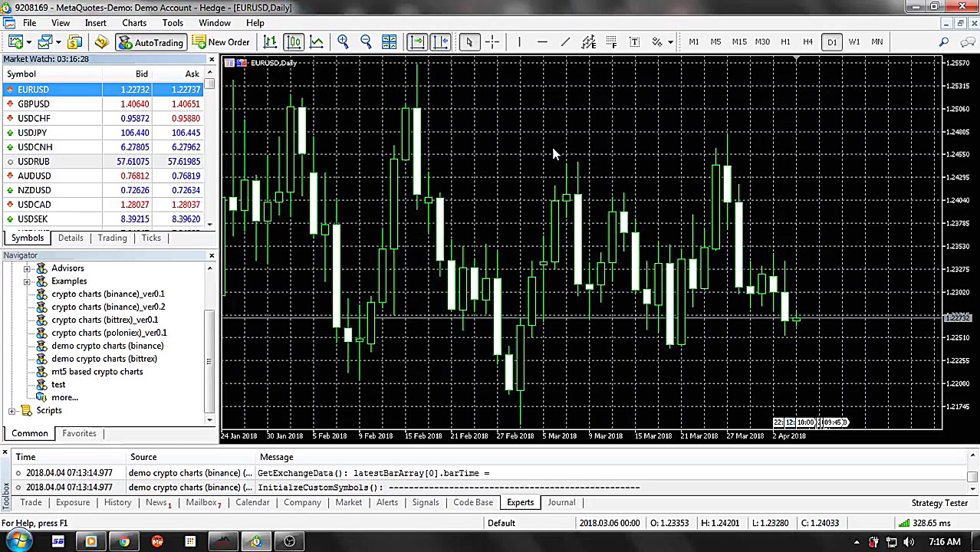Switch chart to candlesticks view
The image size is (980, 552).
point(294,42)
